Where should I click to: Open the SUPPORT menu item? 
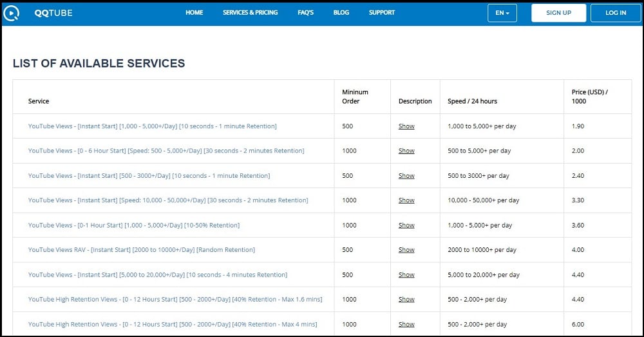tap(382, 13)
